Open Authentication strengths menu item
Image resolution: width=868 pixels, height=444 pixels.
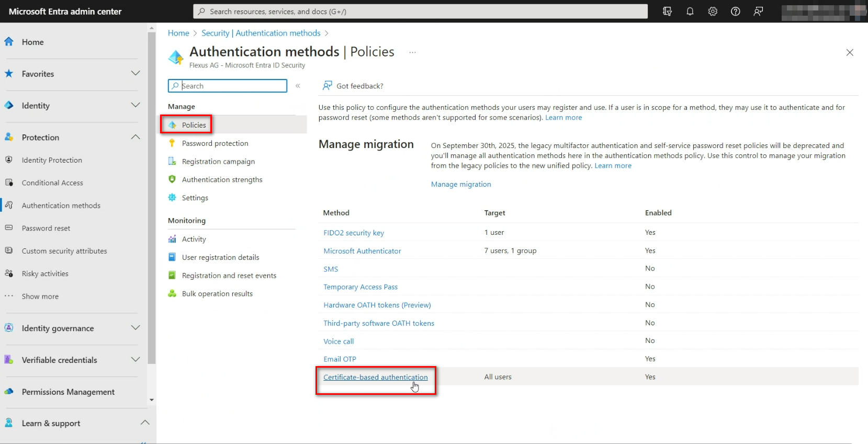[222, 180]
